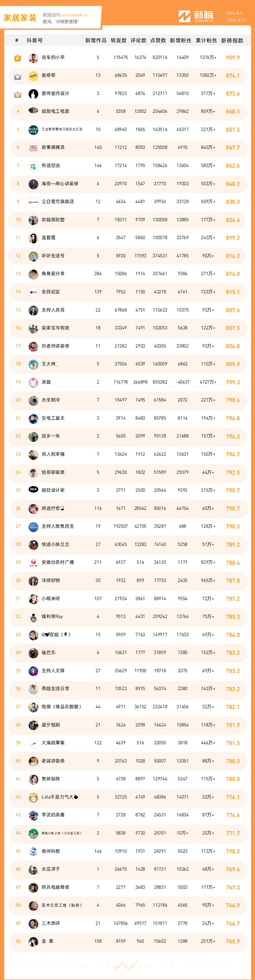Click the 转发数 column header
Image resolution: width=255 pixels, height=980 pixels.
point(119,41)
